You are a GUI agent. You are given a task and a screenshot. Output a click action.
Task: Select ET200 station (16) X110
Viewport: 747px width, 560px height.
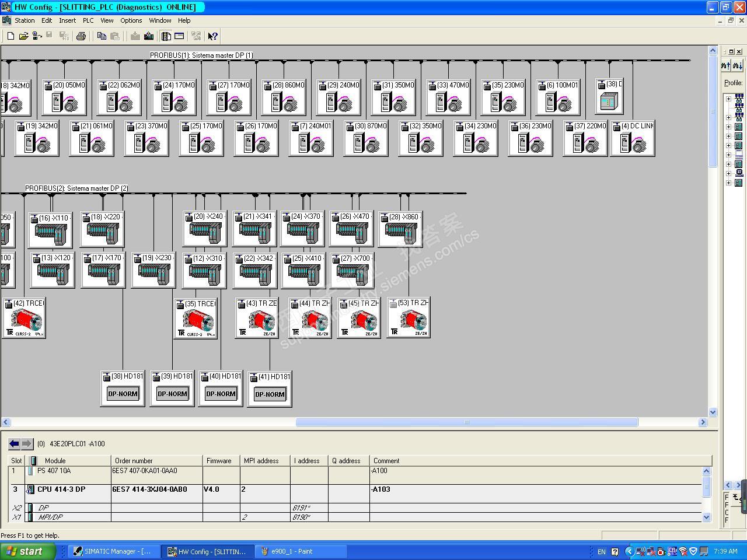[50, 230]
